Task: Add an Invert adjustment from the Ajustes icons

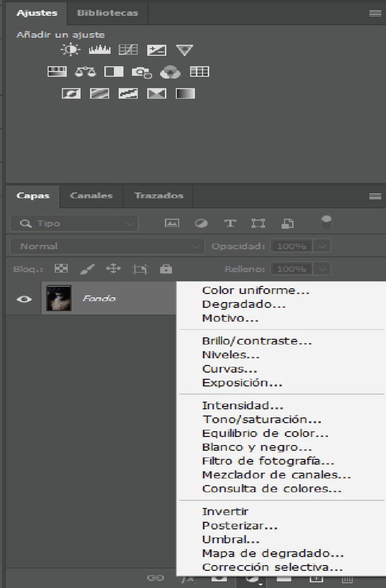Action: 71,94
